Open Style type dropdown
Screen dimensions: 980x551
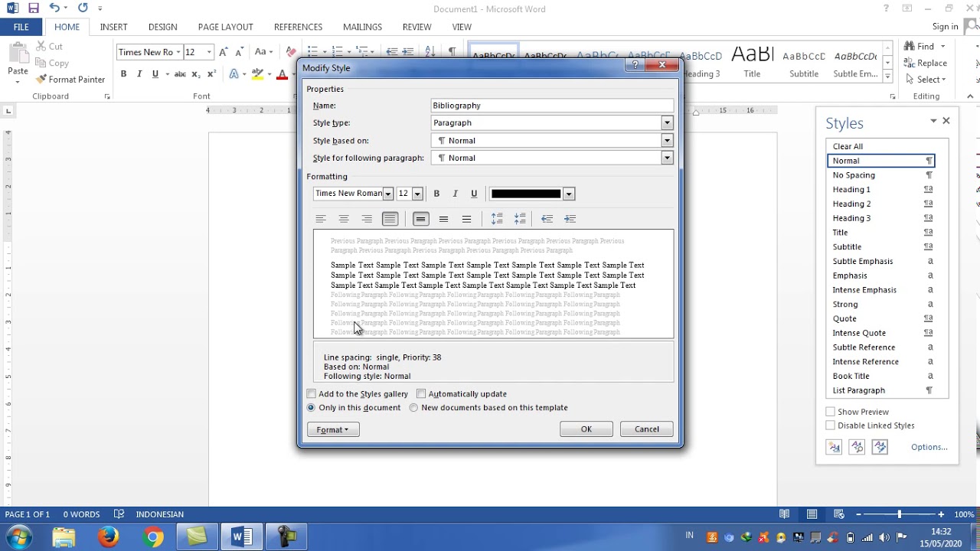[667, 122]
